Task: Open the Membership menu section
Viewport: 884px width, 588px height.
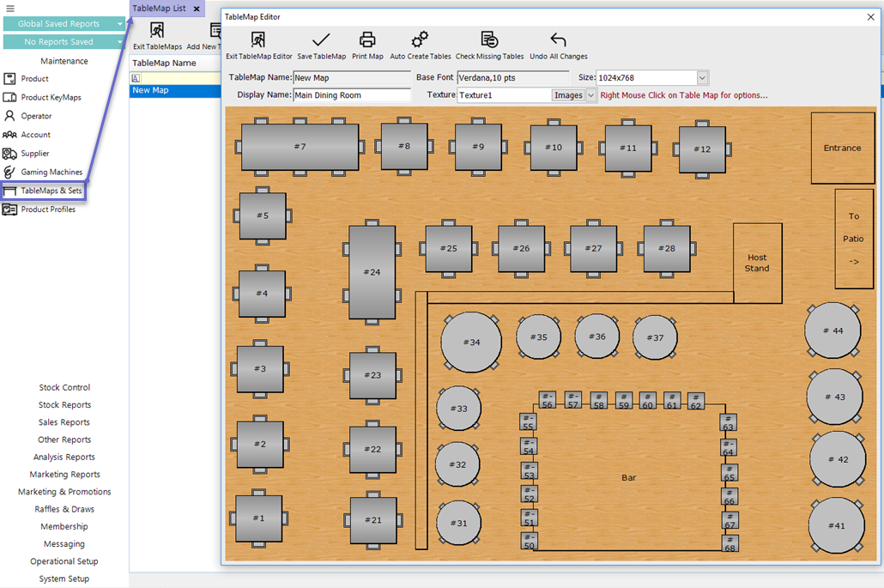Action: 64,526
